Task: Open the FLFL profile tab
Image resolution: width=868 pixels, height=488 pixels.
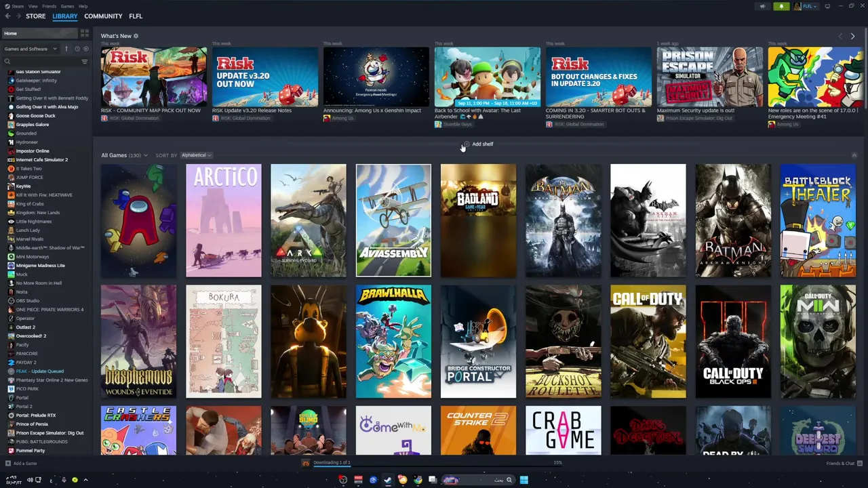Action: (136, 16)
